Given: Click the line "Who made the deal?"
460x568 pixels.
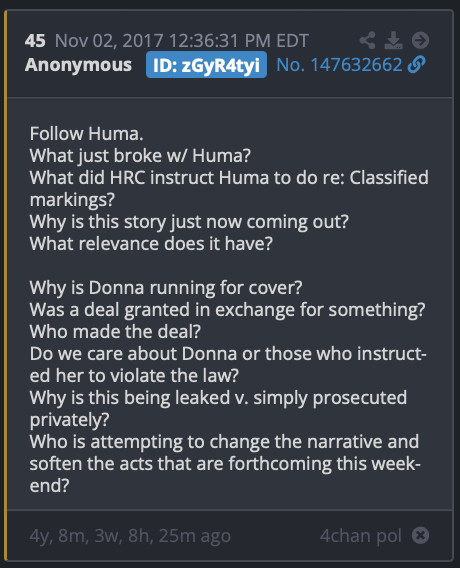Looking at the screenshot, I should (115, 331).
